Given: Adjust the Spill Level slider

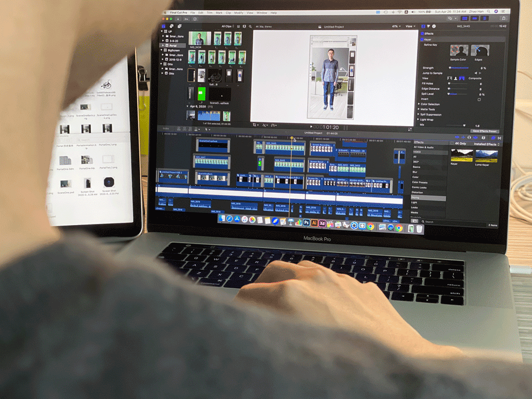Looking at the screenshot, I should coord(458,94).
